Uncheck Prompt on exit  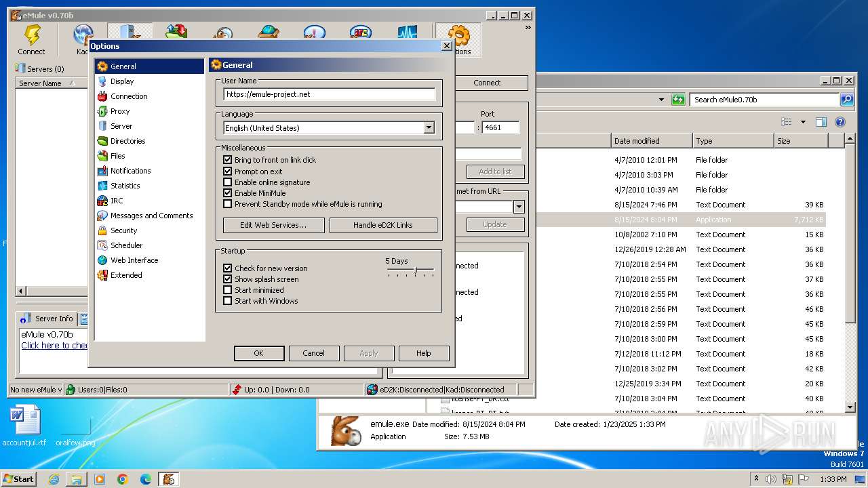(228, 171)
